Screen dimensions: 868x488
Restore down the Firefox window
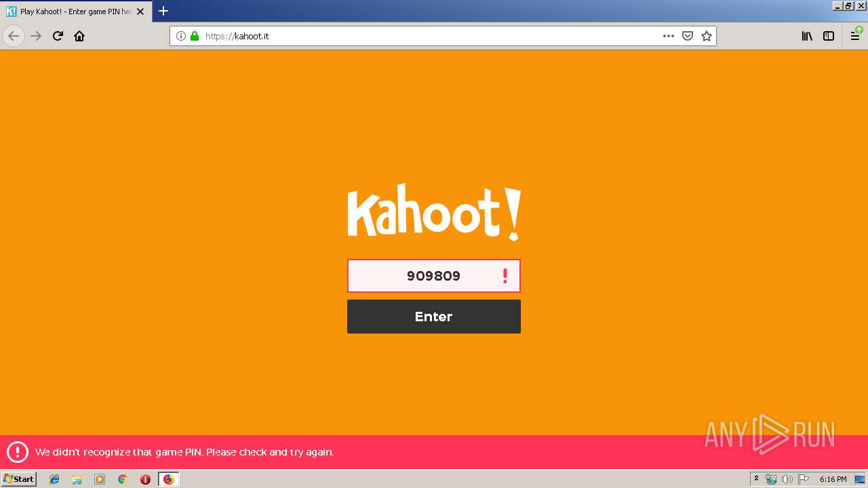click(848, 5)
